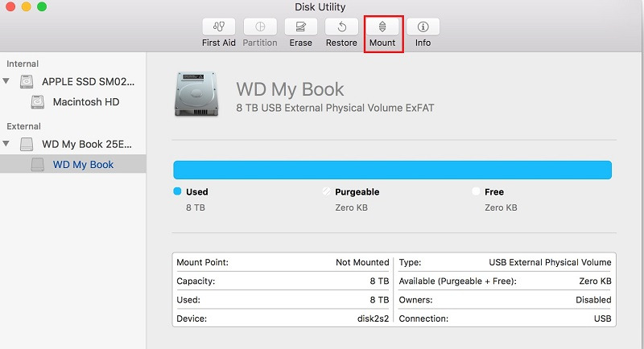Select APPLE SSD SM02... in the sidebar
This screenshot has height=349, width=644.
(x=88, y=81)
